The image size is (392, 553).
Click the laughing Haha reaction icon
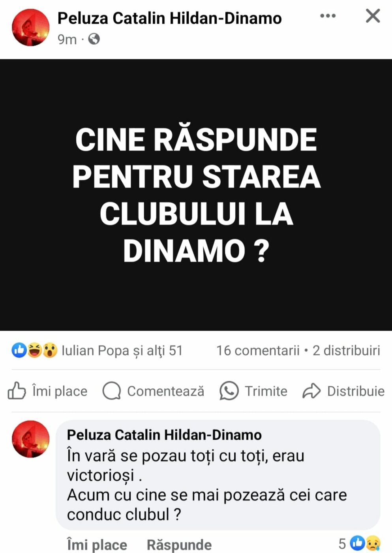(x=34, y=350)
